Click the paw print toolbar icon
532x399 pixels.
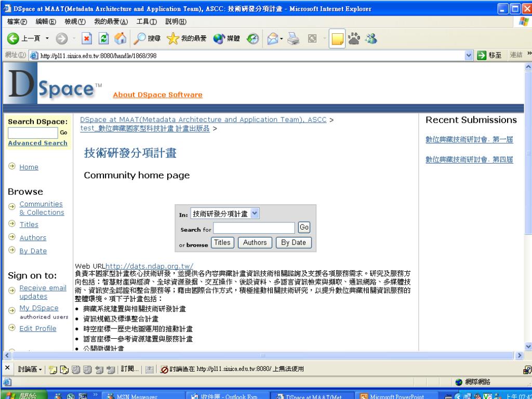pyautogui.click(x=354, y=38)
